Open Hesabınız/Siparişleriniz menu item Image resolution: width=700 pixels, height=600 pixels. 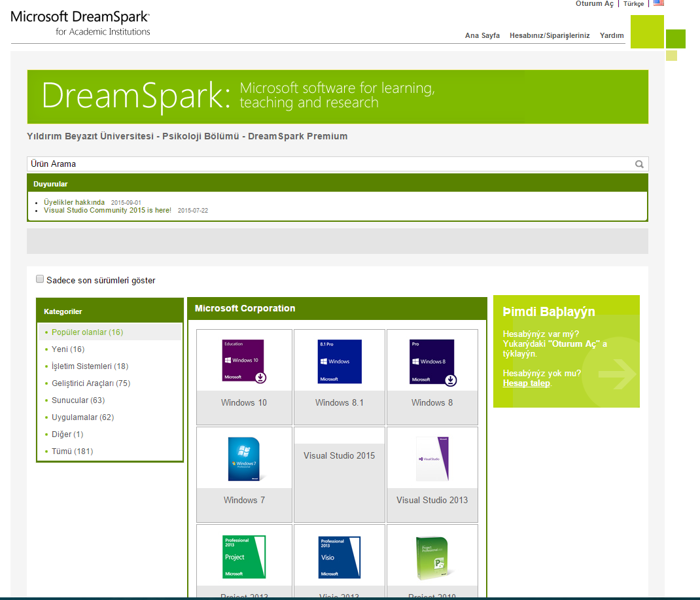tap(550, 35)
